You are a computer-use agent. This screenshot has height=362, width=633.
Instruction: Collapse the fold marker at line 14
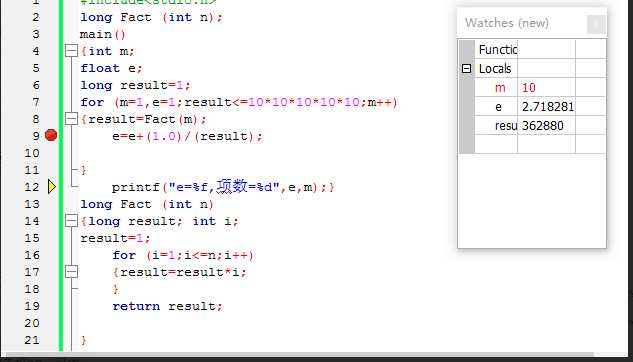point(71,221)
